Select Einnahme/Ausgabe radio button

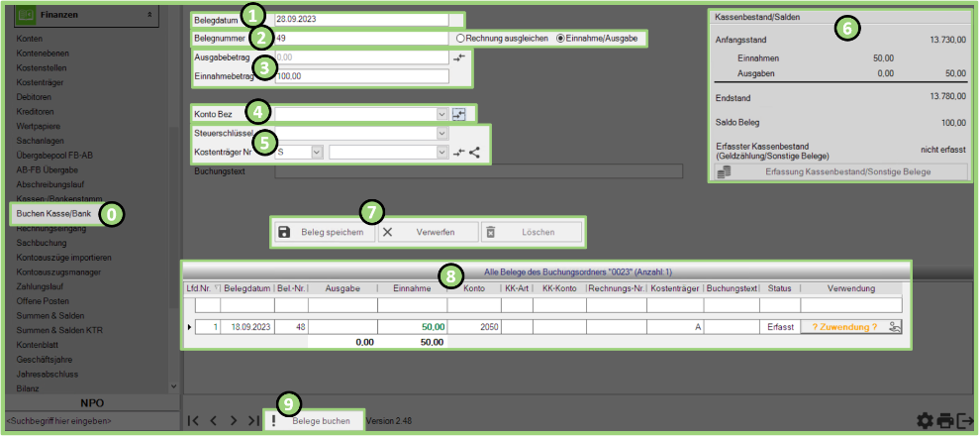[x=561, y=38]
